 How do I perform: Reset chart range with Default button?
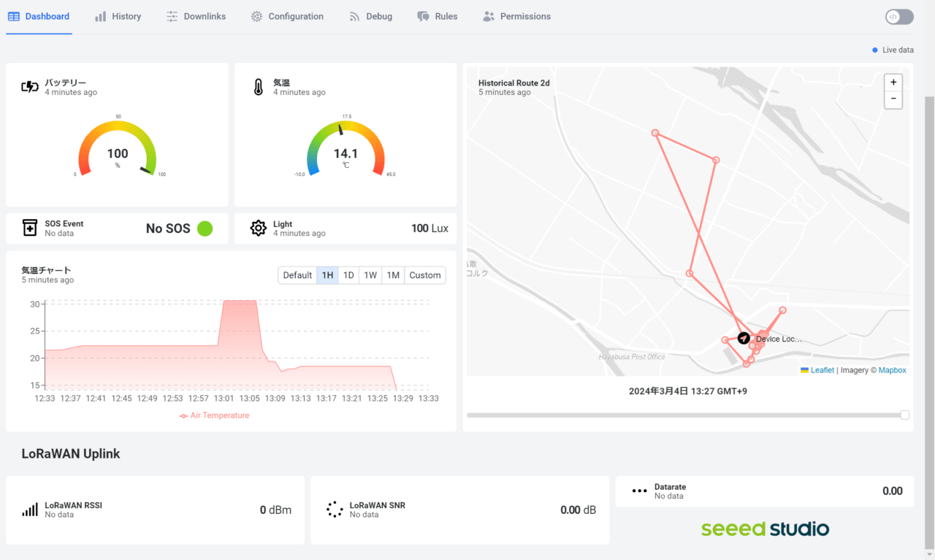[x=297, y=275]
